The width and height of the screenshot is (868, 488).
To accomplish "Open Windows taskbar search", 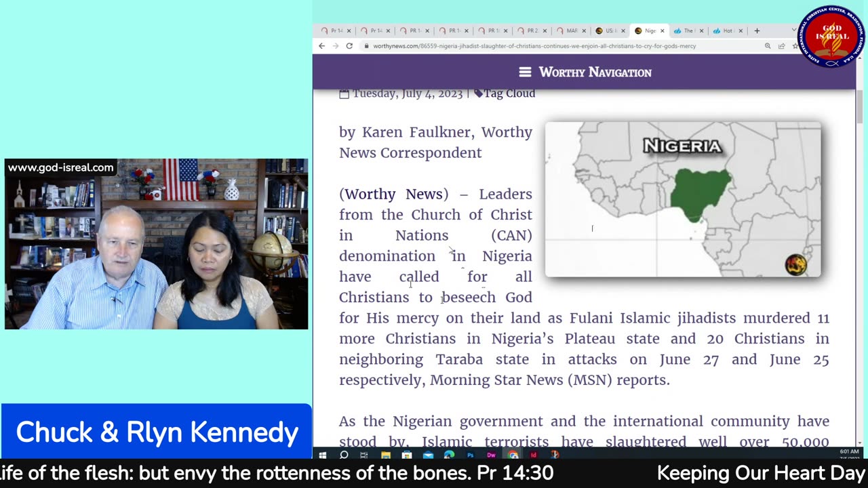I will point(344,455).
